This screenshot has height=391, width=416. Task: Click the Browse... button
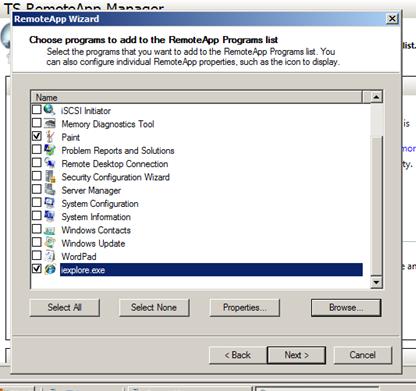click(x=346, y=307)
